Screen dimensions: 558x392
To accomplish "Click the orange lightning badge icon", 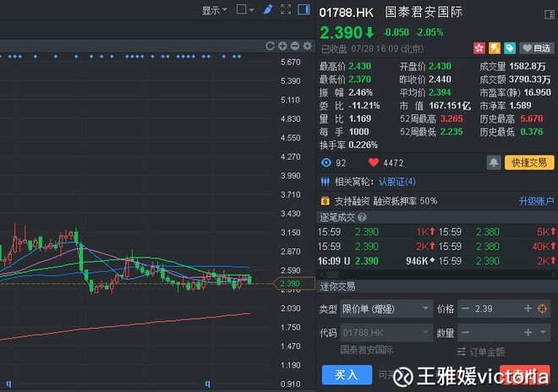I will (495, 48).
